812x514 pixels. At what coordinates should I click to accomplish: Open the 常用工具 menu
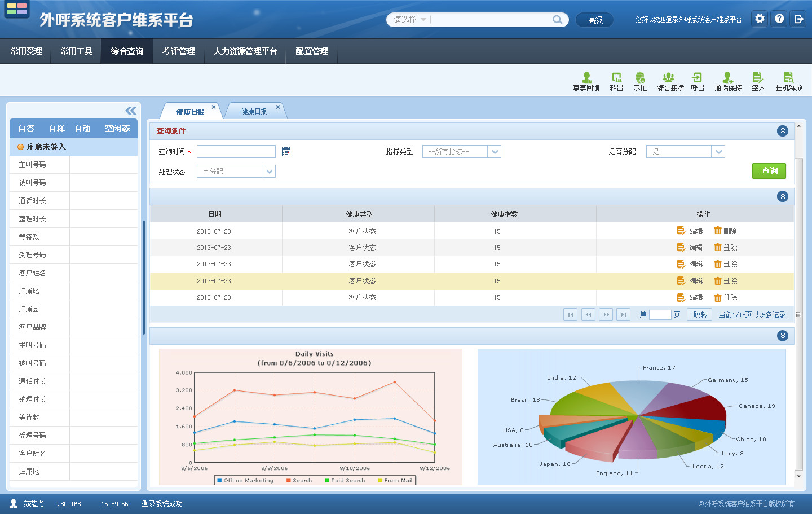pos(76,51)
